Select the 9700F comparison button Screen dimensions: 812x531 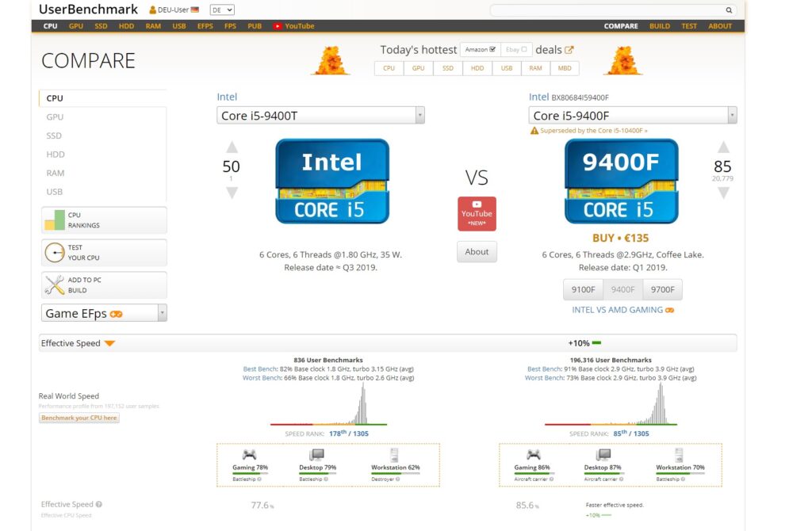click(x=662, y=289)
